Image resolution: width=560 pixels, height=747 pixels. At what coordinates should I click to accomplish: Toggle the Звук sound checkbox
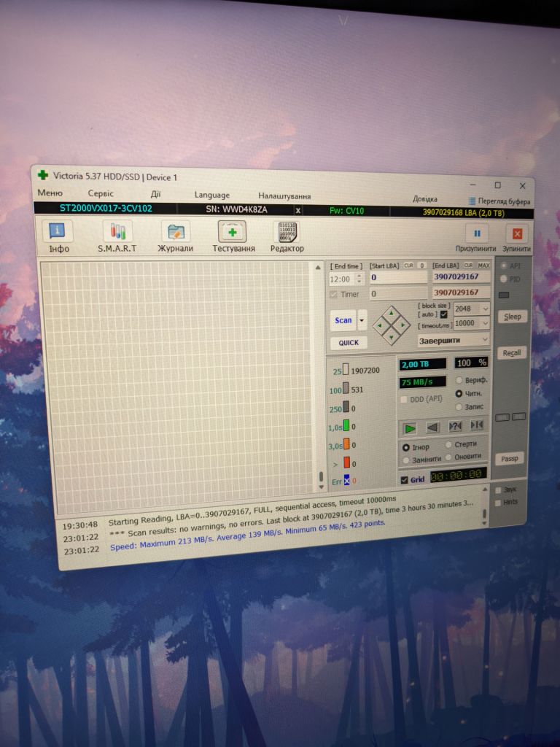tap(498, 490)
